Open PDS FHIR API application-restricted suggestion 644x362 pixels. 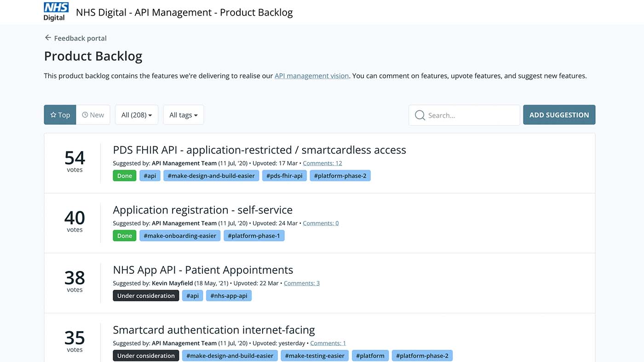click(259, 150)
